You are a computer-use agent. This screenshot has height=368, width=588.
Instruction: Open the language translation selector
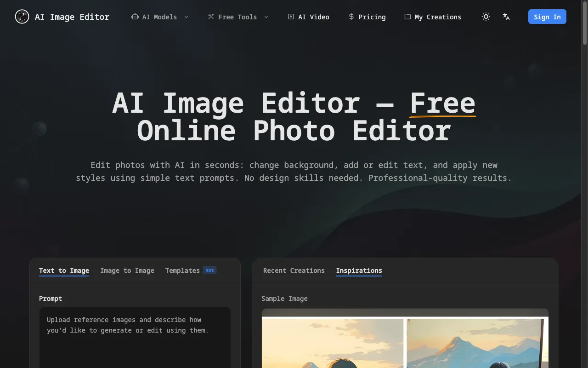point(506,17)
